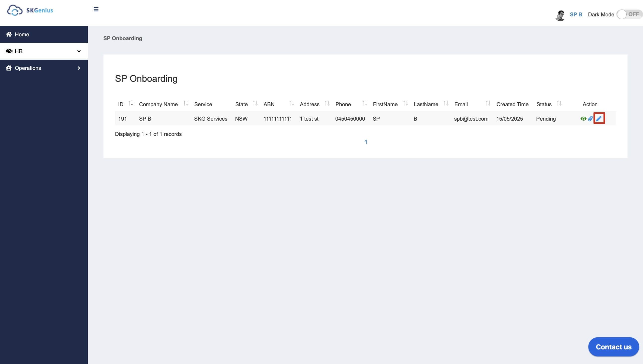Image resolution: width=643 pixels, height=364 pixels.
Task: Sort table by Status arrows
Action: click(559, 103)
